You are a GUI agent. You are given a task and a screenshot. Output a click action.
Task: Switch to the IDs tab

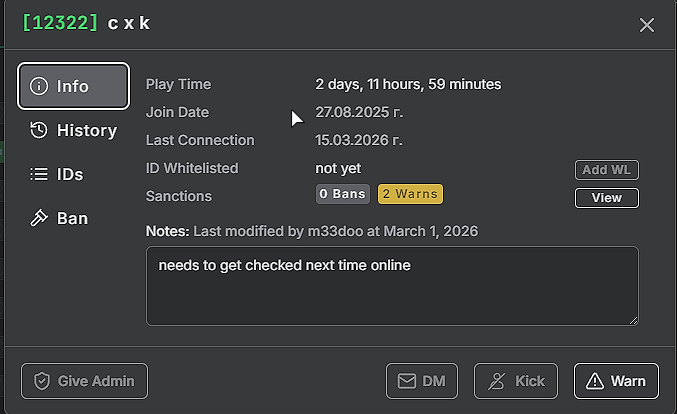pyautogui.click(x=73, y=174)
